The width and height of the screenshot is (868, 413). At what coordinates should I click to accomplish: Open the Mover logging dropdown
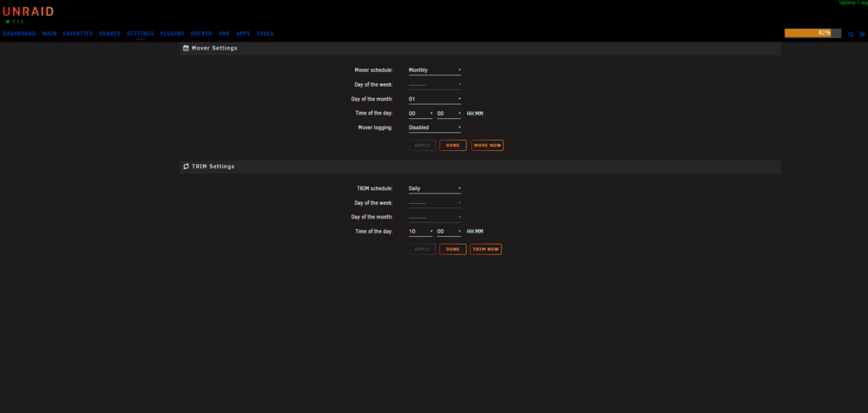pos(435,128)
